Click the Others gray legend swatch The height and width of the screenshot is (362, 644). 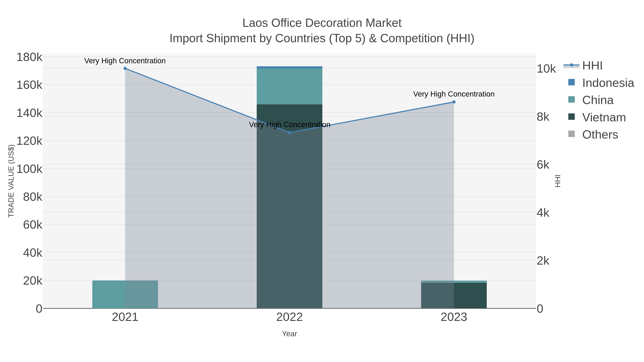[x=572, y=134]
